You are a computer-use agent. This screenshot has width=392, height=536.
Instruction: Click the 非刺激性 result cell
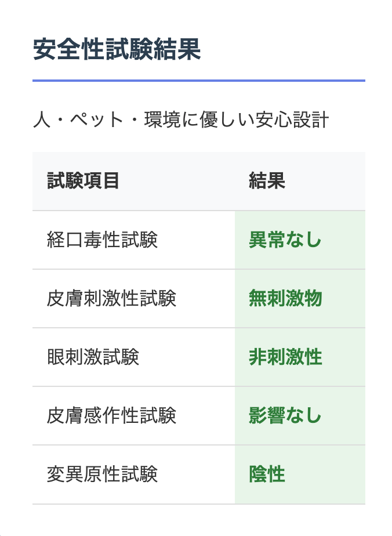[x=285, y=357]
